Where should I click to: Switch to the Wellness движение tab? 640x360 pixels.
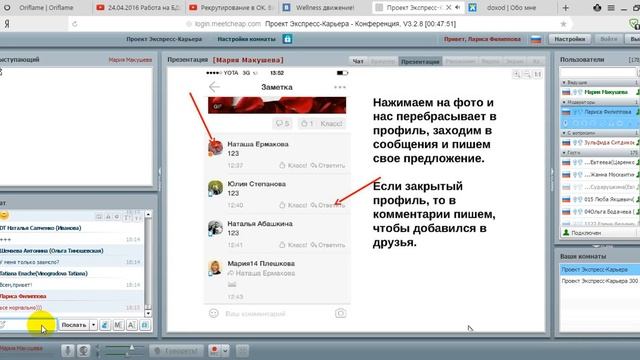tap(324, 8)
